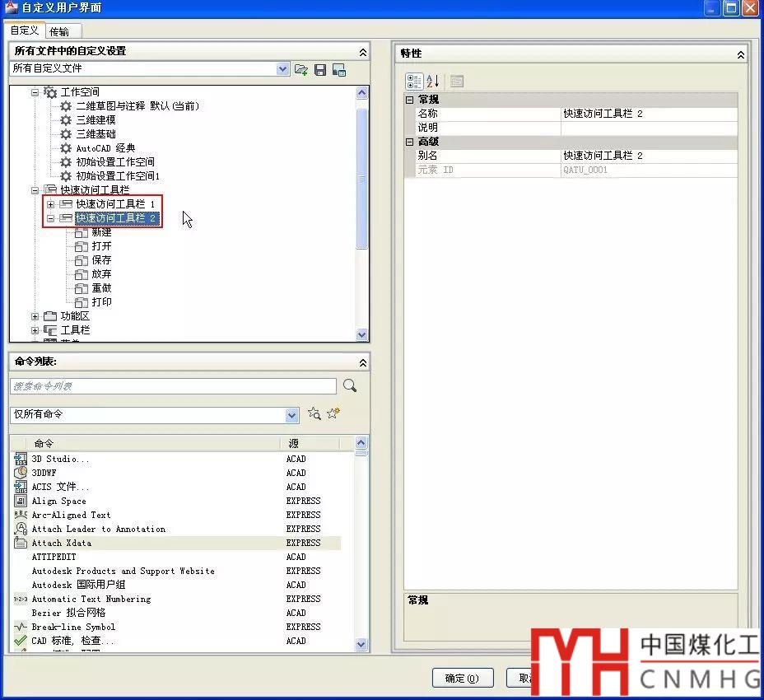Select the 3DDWF command icon
This screenshot has height=700, width=764.
pos(21,473)
